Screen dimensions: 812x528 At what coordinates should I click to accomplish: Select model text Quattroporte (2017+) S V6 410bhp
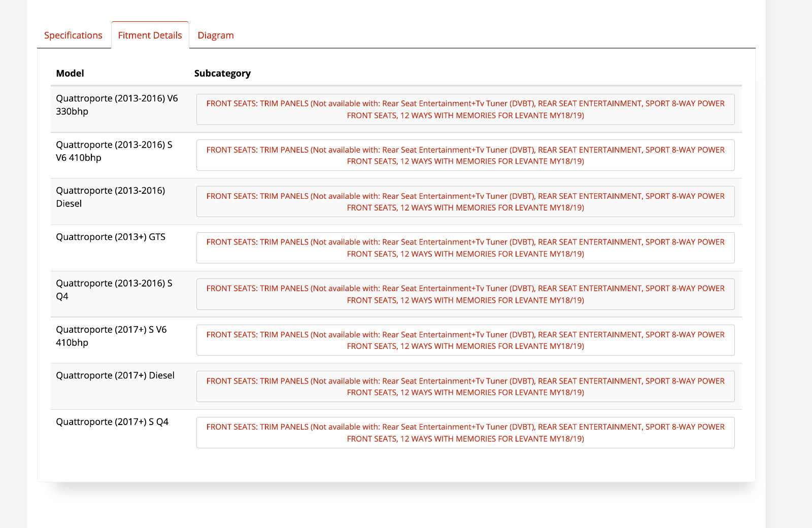pos(111,336)
